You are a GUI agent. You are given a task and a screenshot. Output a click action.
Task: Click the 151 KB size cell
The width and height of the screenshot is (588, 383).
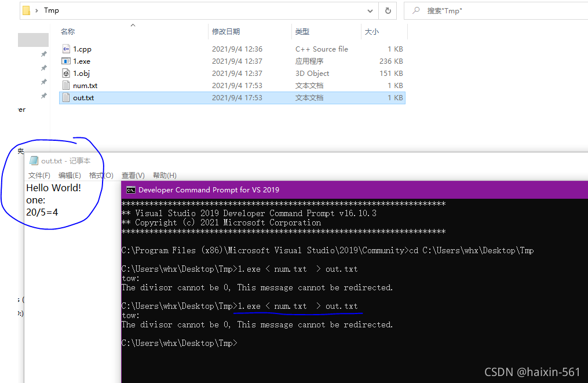click(x=391, y=73)
